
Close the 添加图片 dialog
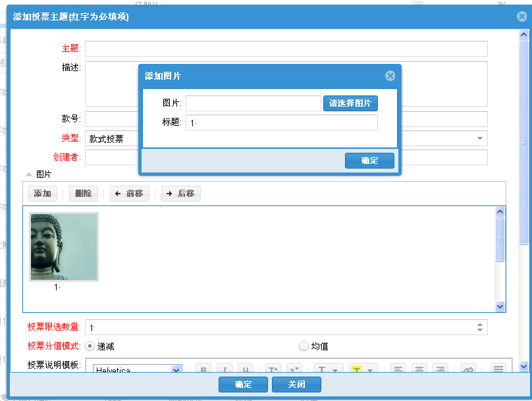pos(390,76)
